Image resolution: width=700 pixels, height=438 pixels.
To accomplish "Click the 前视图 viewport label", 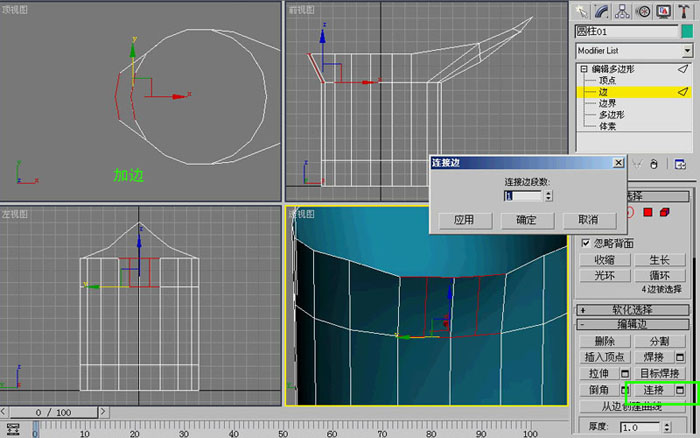I will click(301, 9).
